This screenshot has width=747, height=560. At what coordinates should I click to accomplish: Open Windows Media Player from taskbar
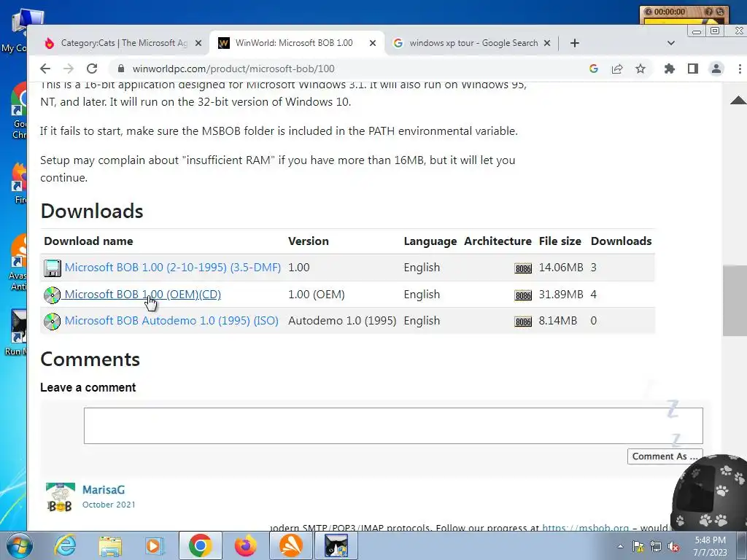[x=155, y=545]
